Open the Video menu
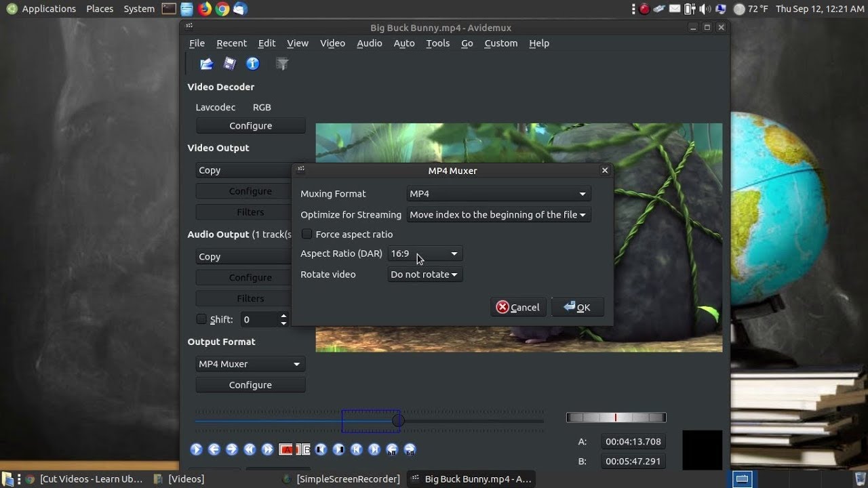 click(x=332, y=43)
